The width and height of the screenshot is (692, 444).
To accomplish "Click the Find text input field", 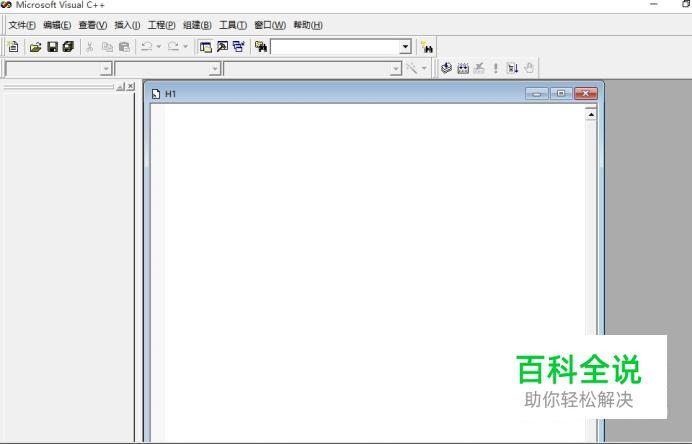I will (335, 47).
